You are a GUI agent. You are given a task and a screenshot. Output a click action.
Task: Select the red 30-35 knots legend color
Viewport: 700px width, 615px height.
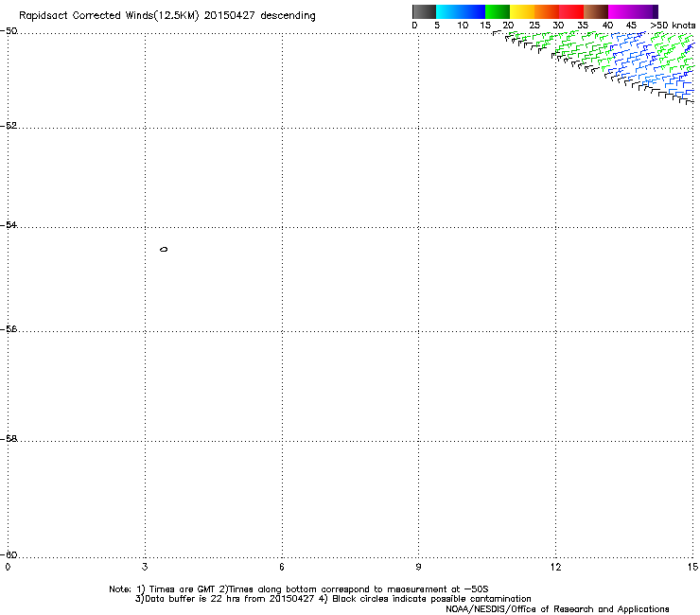pos(571,11)
